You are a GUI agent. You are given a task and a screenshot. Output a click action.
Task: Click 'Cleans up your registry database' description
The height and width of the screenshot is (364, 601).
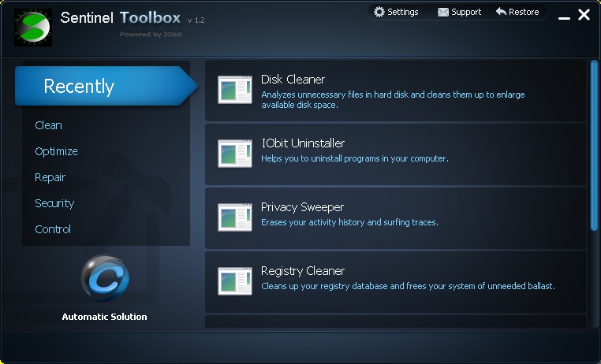point(408,286)
